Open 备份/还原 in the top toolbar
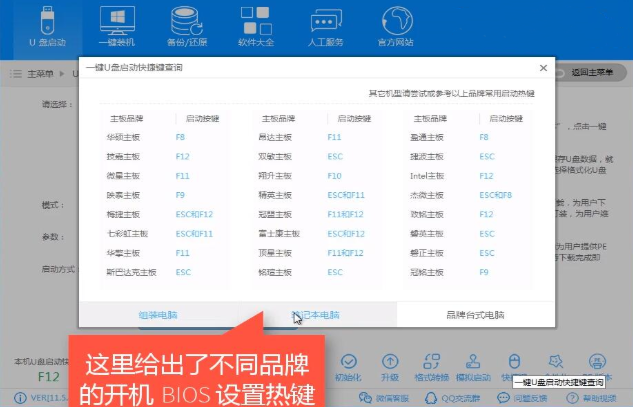The height and width of the screenshot is (408, 633). (x=187, y=27)
